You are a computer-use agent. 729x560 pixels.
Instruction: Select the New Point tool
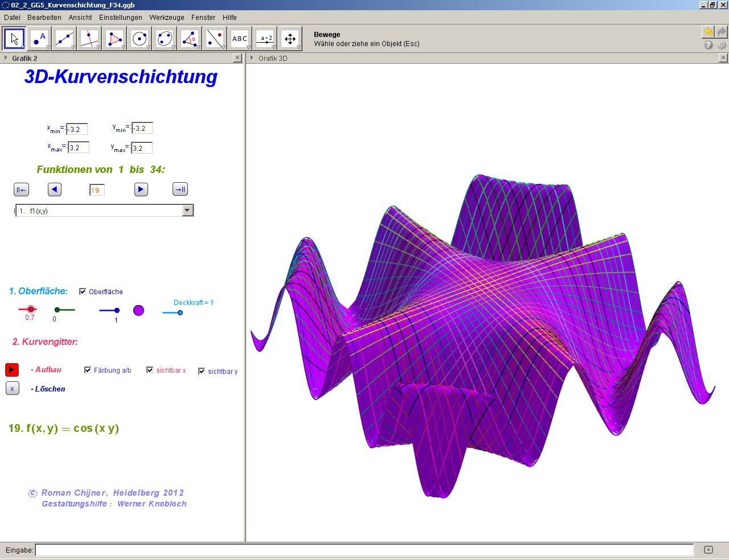tap(39, 39)
